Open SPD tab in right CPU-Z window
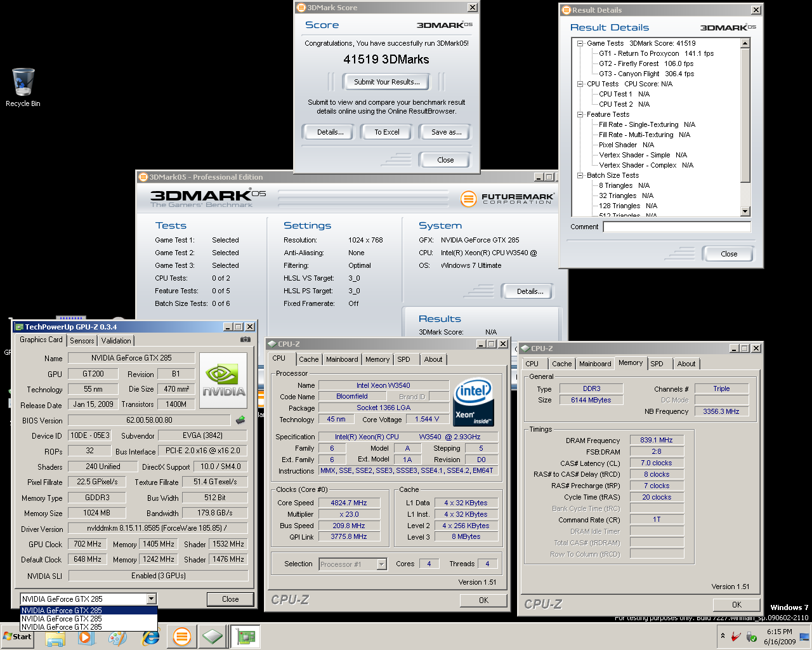This screenshot has height=650, width=812. point(657,364)
